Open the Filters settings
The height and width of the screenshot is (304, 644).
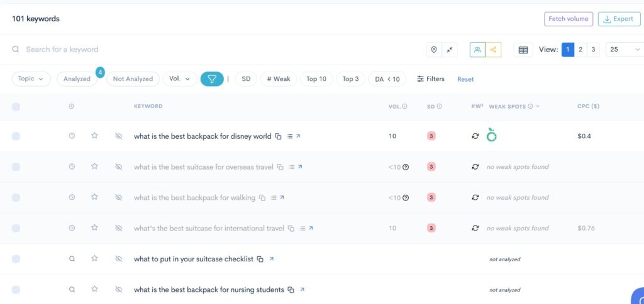point(430,79)
